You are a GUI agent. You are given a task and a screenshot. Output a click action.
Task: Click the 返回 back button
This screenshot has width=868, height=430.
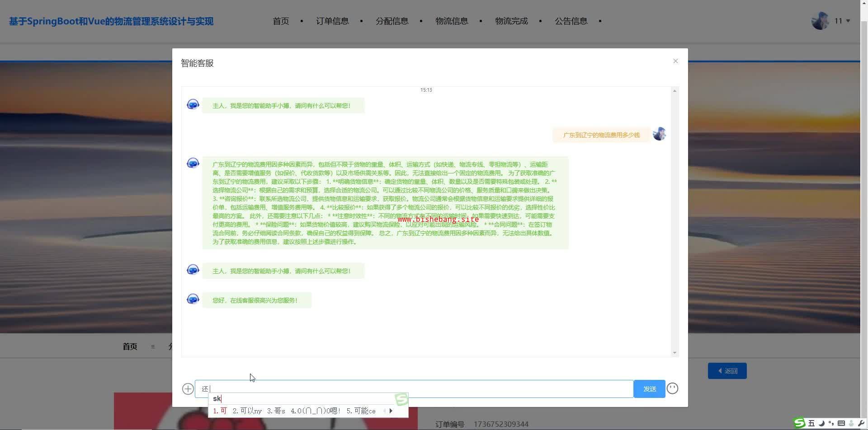(x=727, y=371)
